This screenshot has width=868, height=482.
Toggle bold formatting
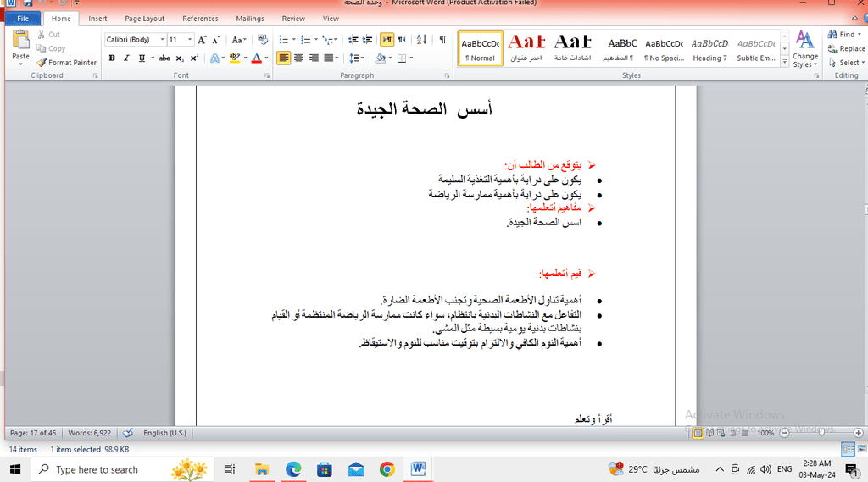pyautogui.click(x=112, y=58)
